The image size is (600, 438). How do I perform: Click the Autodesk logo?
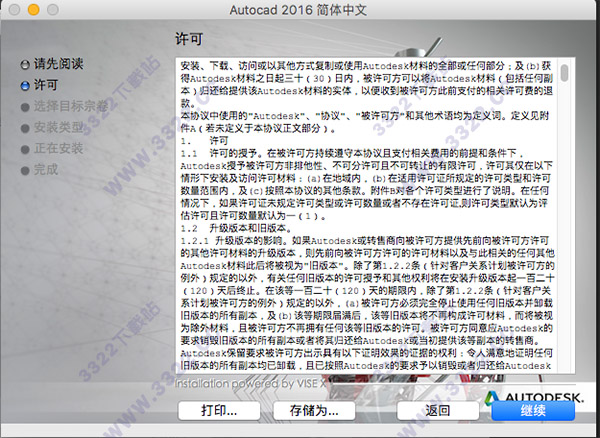point(534,397)
